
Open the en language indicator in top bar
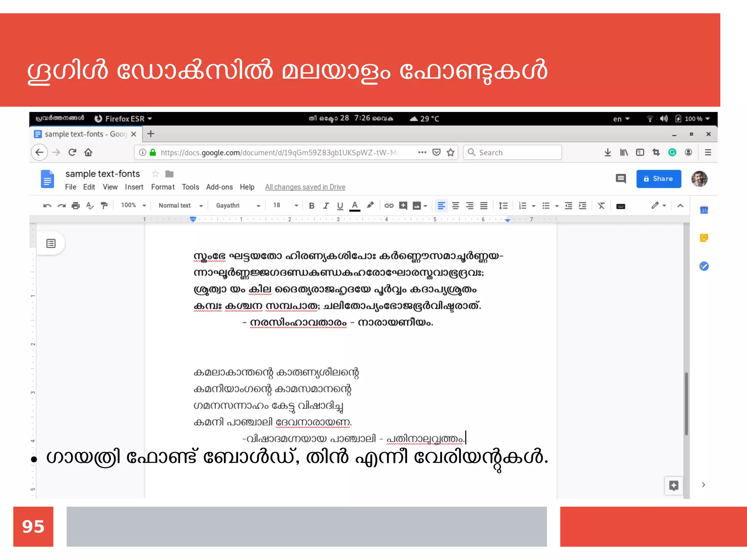(621, 119)
